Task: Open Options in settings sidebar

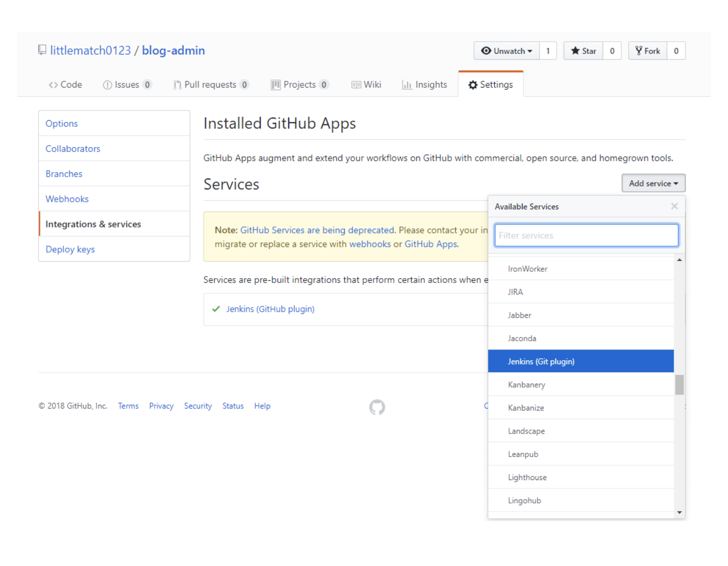Action: [114, 123]
